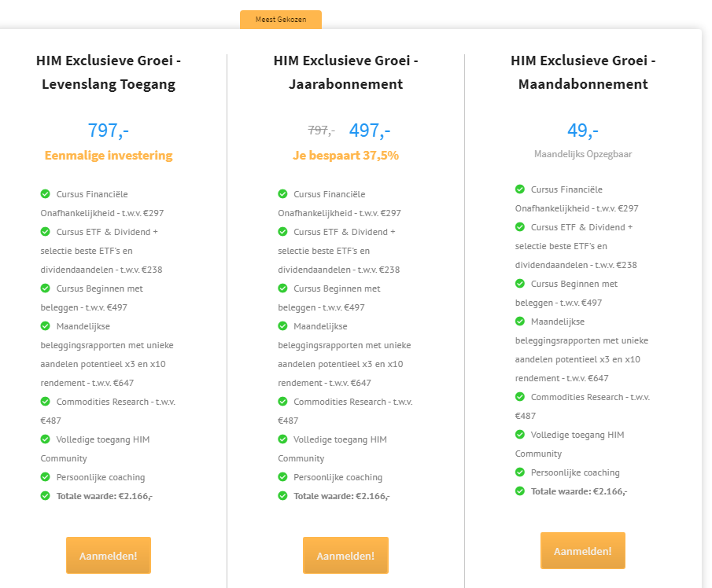
Task: Sign up via Maandabonnement Aanmelden button
Action: [x=582, y=551]
